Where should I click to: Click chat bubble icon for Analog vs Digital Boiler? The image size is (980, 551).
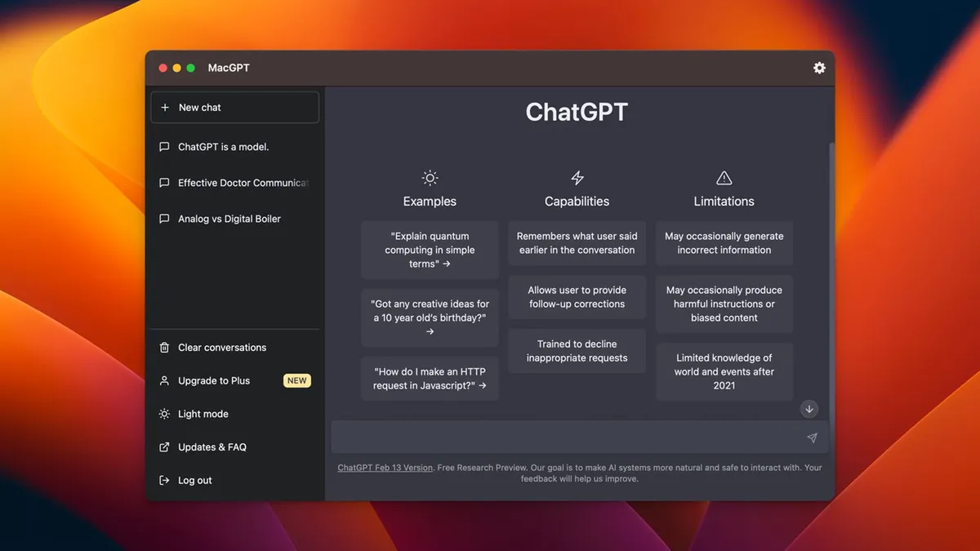pyautogui.click(x=164, y=219)
